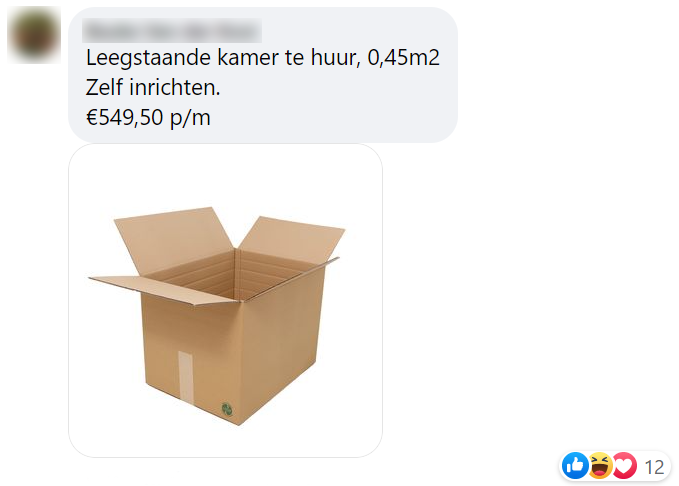Click the "€549,50 p/m" price text
The width and height of the screenshot is (679, 486).
pos(148,117)
